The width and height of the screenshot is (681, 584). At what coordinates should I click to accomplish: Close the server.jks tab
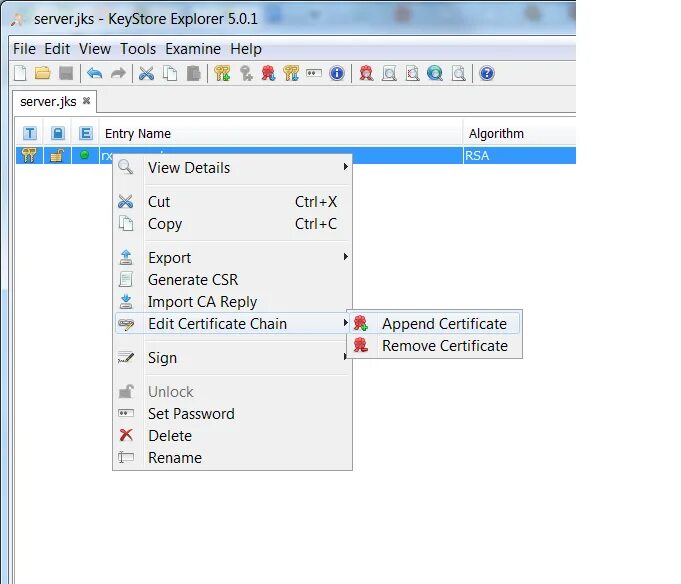point(86,101)
